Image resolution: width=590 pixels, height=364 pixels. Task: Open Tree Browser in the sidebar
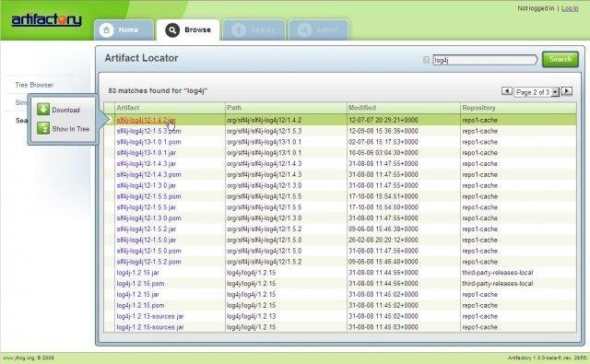coord(34,85)
